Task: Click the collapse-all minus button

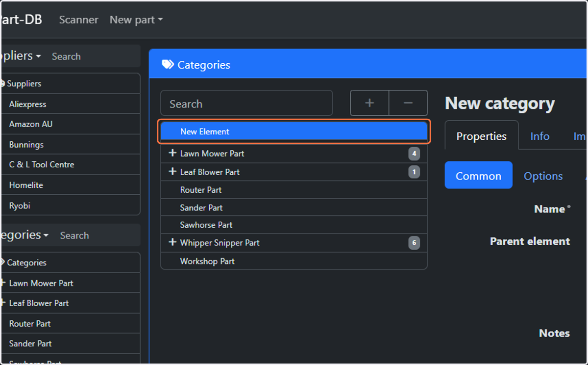Action: [x=408, y=103]
